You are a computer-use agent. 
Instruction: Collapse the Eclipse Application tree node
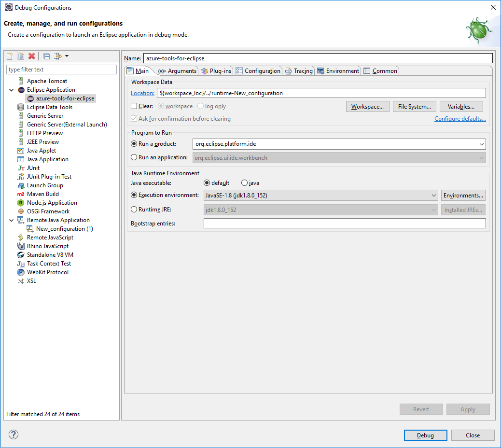(12, 90)
